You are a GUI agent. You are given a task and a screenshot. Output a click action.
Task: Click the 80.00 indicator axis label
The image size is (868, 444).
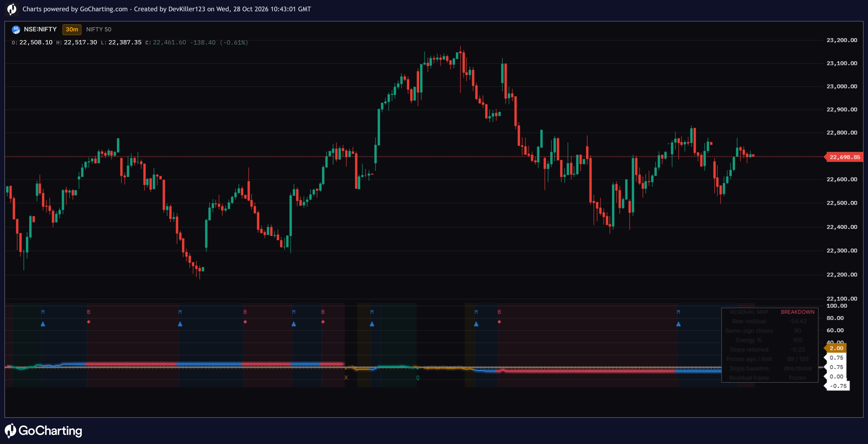[835, 318]
